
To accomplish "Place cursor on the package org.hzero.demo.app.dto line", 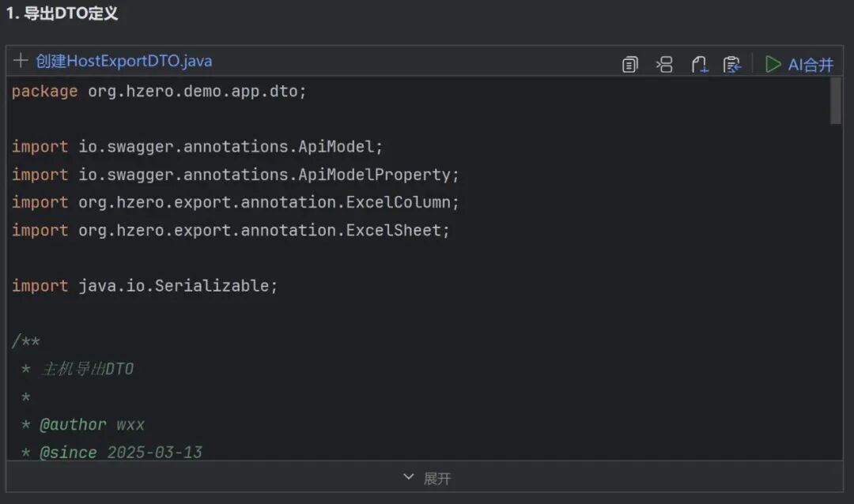I will 158,92.
